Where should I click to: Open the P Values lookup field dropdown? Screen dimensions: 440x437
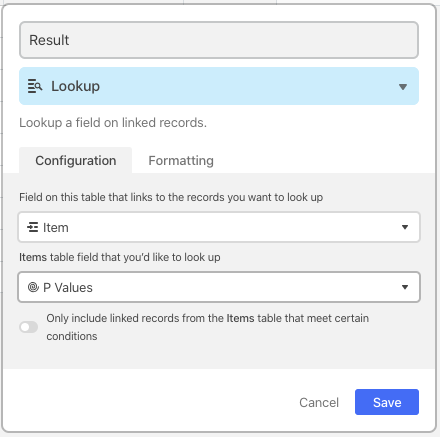point(219,287)
